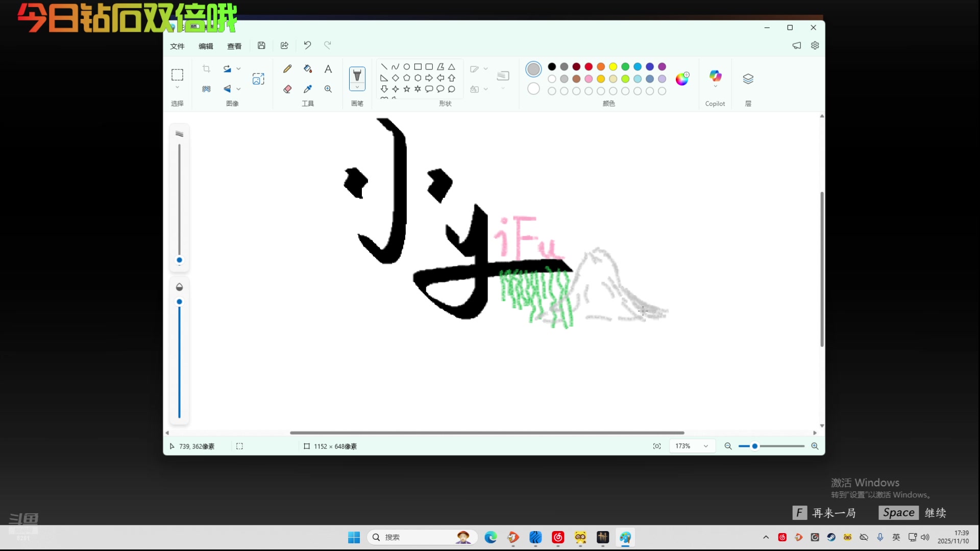The width and height of the screenshot is (980, 551).
Task: Click the Copilot icon
Action: click(715, 77)
